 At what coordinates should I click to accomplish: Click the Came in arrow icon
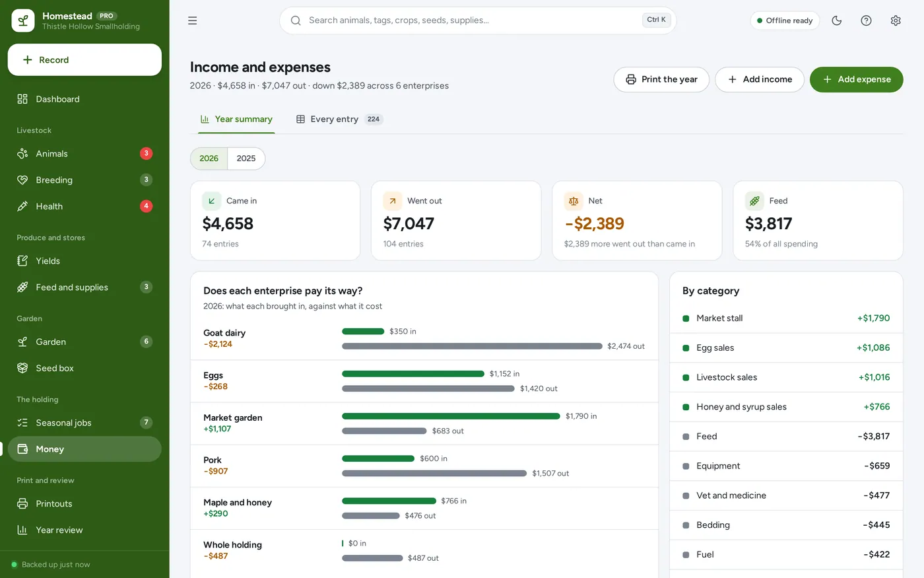pyautogui.click(x=212, y=201)
